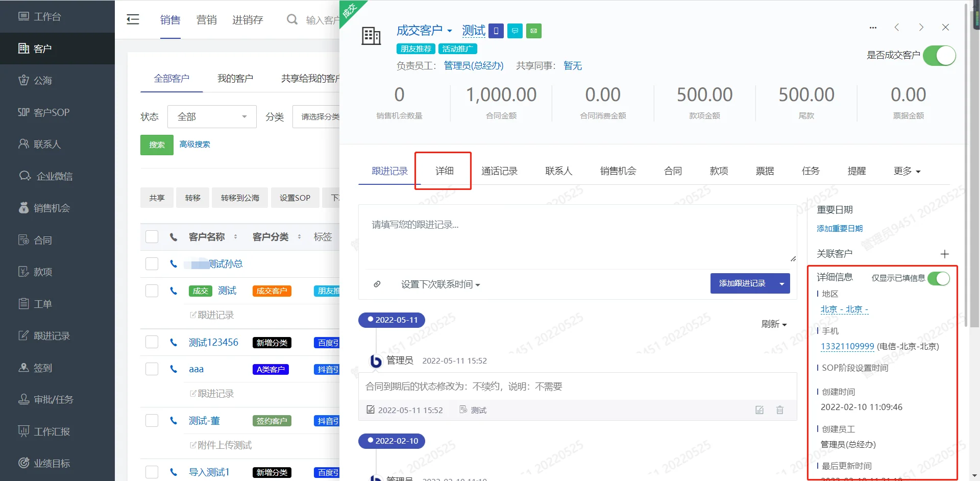Call customer 测试-董 via phone icon
Image resolution: width=980 pixels, height=481 pixels.
174,421
